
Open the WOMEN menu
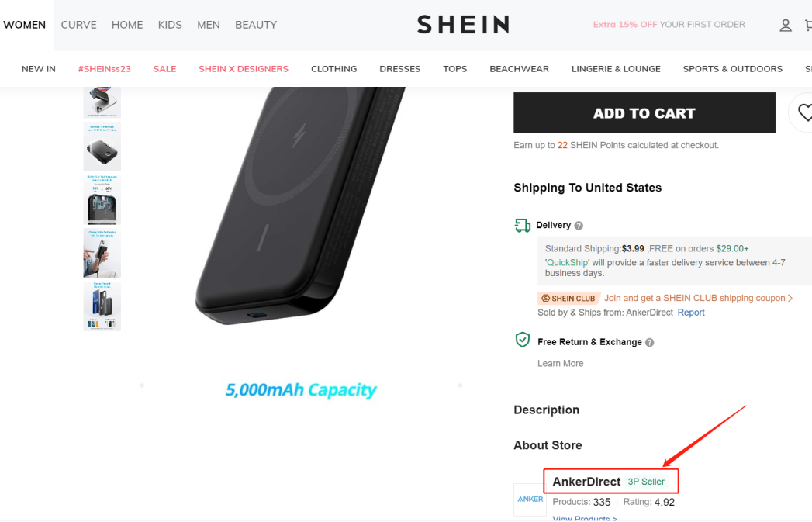pyautogui.click(x=24, y=24)
